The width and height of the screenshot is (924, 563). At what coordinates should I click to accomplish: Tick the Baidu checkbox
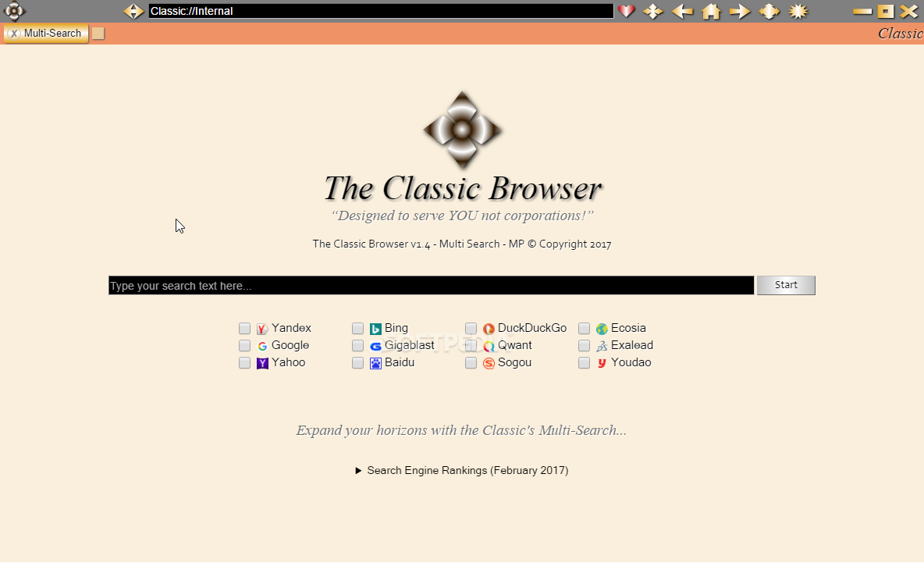357,362
